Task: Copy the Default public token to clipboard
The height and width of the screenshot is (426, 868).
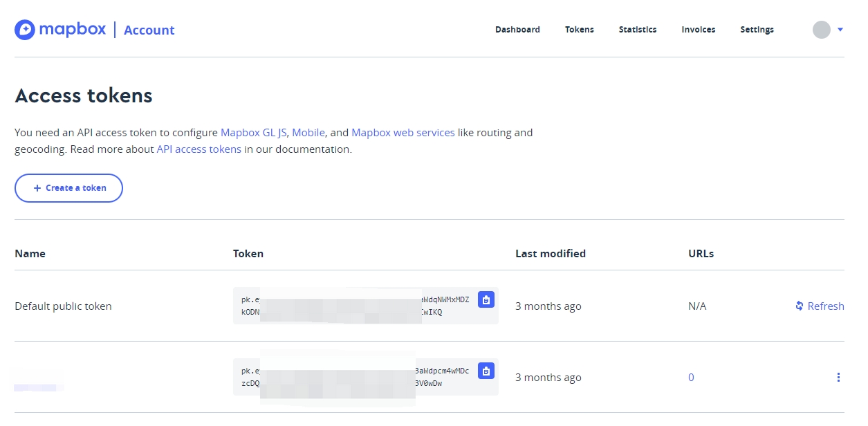Action: coord(486,299)
